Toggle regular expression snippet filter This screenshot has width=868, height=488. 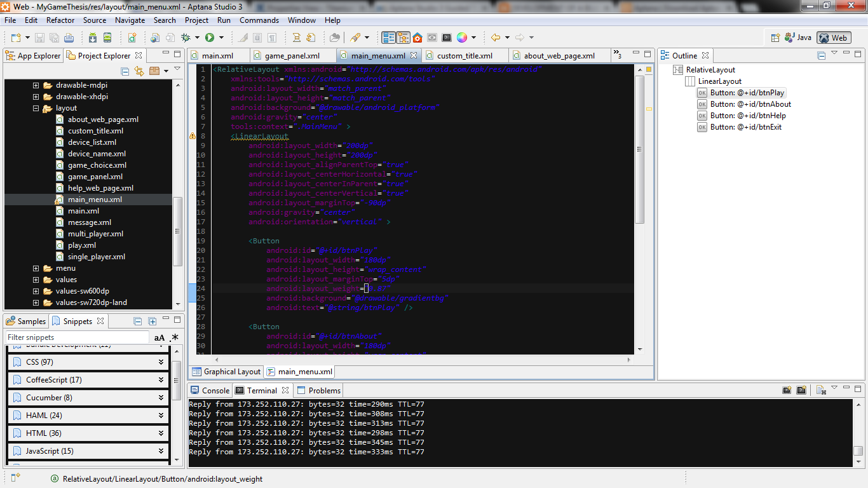[x=175, y=337]
